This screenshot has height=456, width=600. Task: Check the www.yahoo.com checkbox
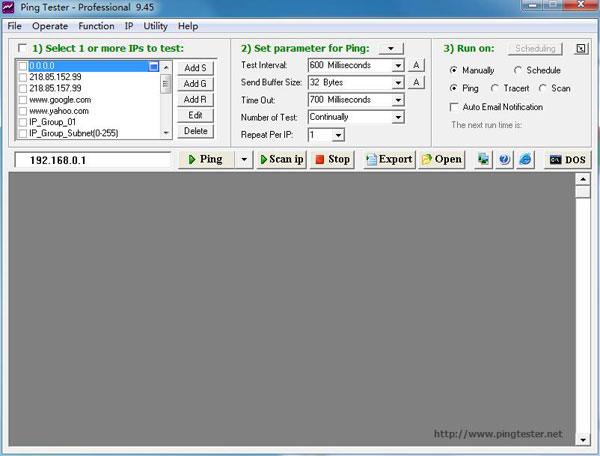coord(23,111)
